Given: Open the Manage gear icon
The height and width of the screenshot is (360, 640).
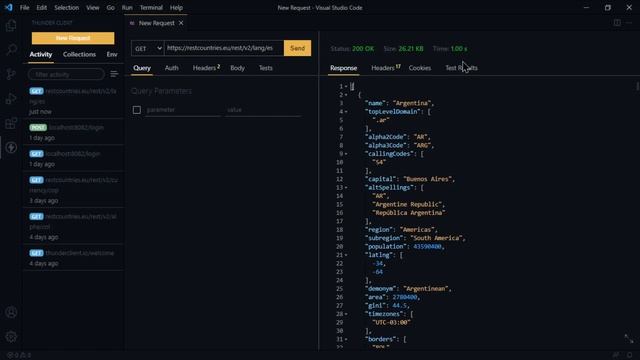Looking at the screenshot, I should (x=11, y=337).
